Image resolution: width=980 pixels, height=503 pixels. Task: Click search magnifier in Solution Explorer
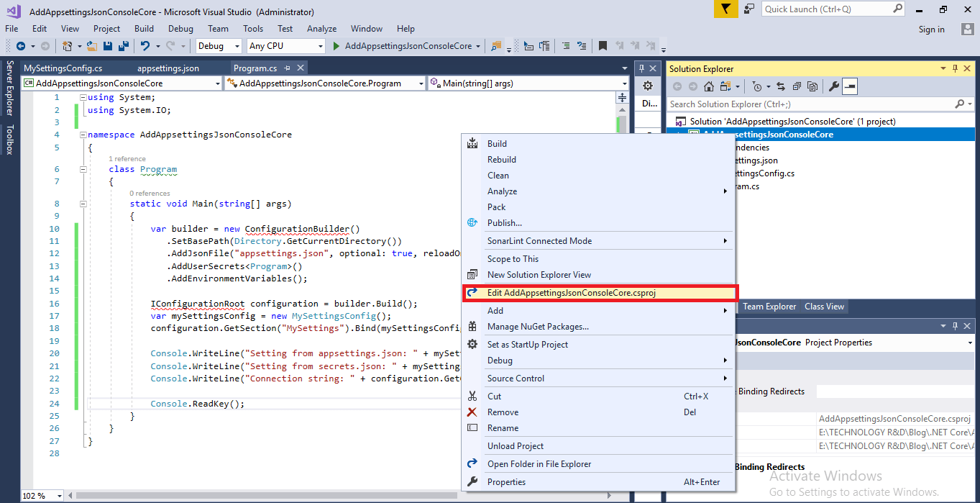click(960, 104)
